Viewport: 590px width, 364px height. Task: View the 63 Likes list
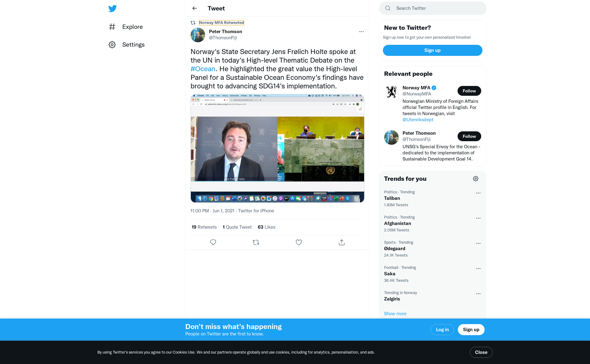266,227
